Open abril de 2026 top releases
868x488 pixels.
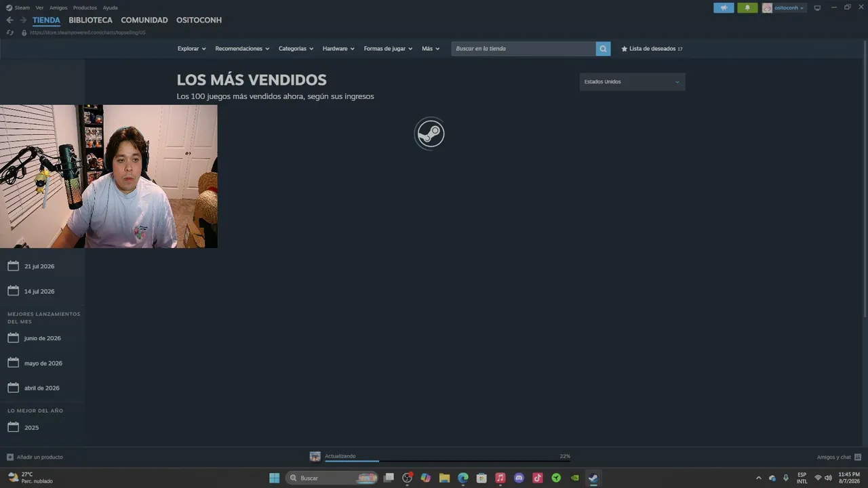42,388
